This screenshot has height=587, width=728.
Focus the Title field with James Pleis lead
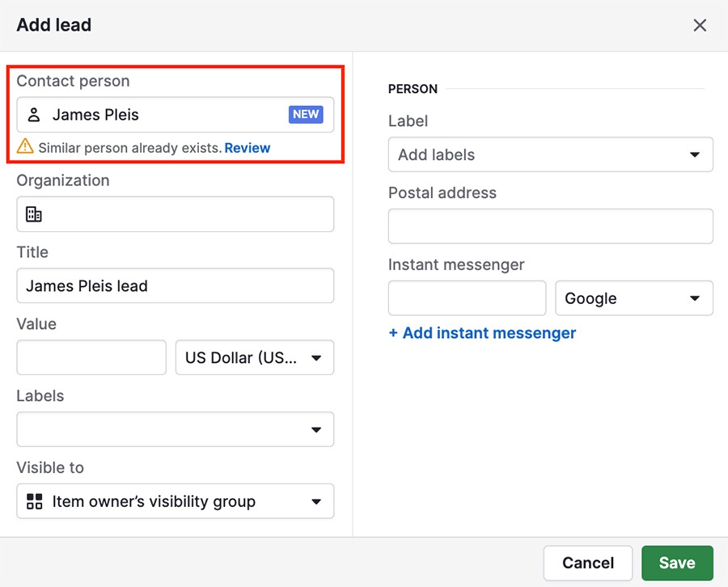(x=175, y=286)
